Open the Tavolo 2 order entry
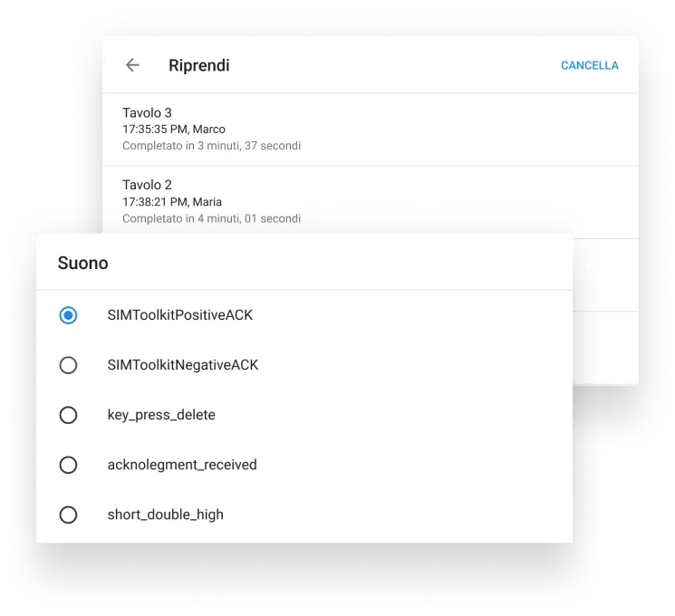 [x=147, y=186]
